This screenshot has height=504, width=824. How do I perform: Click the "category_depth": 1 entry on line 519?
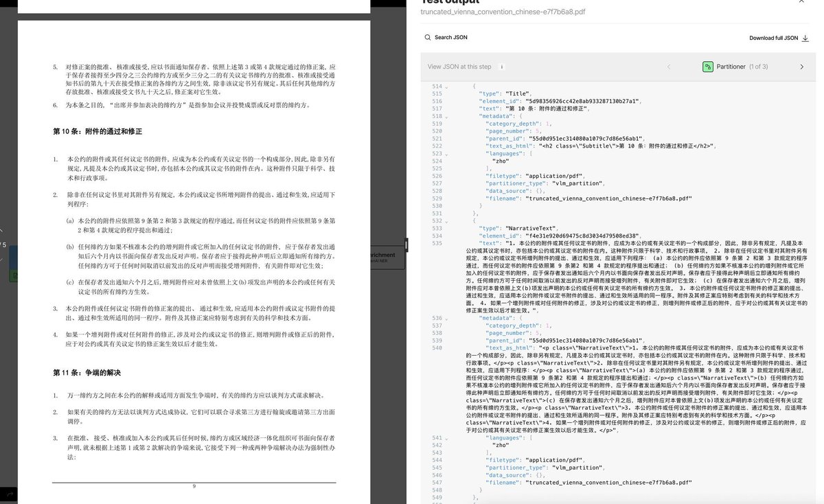click(x=520, y=124)
